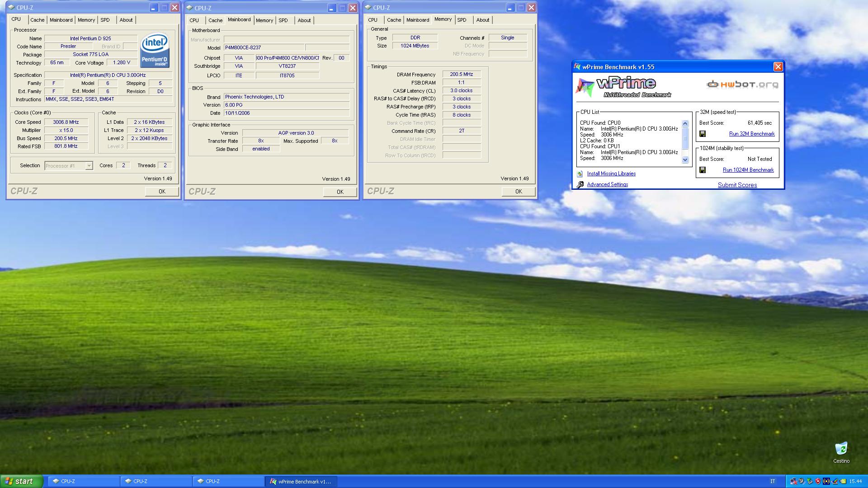
Task: Click the CPU List scrollbar thumb
Action: 685,138
